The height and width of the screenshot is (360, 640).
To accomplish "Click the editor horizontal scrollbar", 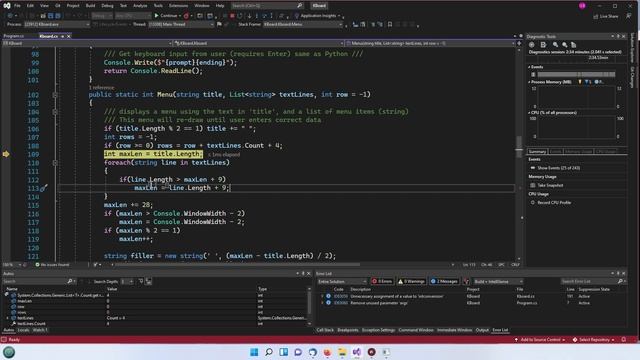I will pyautogui.click(x=238, y=264).
